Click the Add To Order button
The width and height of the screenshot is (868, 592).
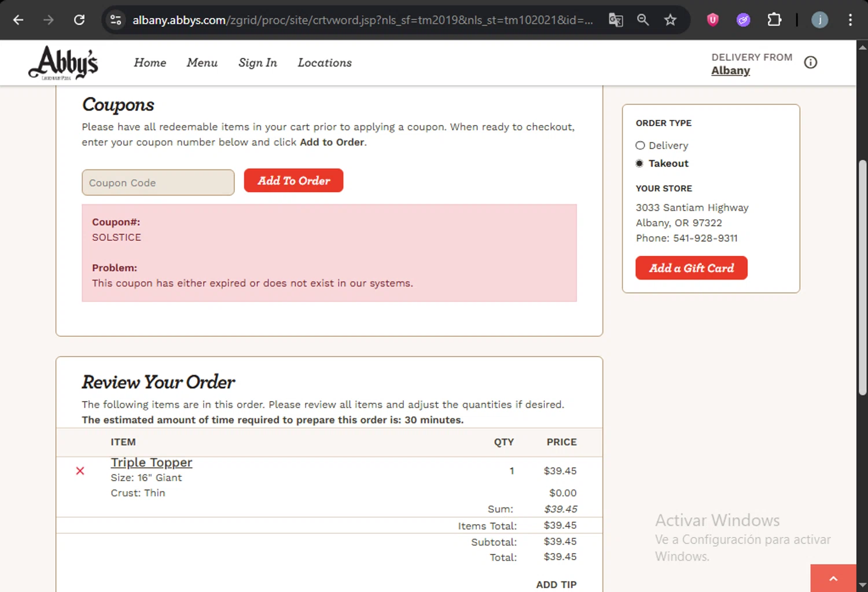pos(293,181)
